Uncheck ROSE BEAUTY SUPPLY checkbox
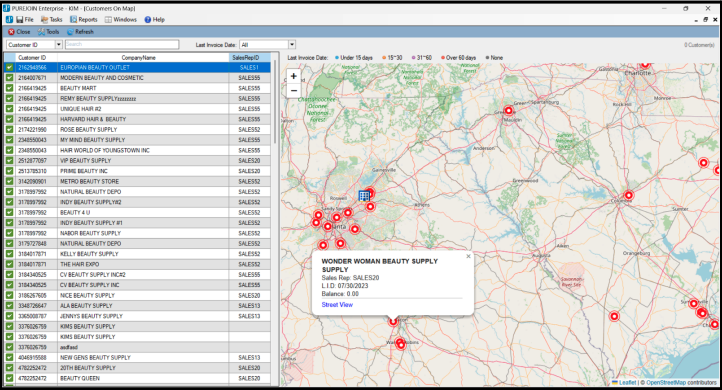Viewport: 722px width, 390px height. pos(9,129)
